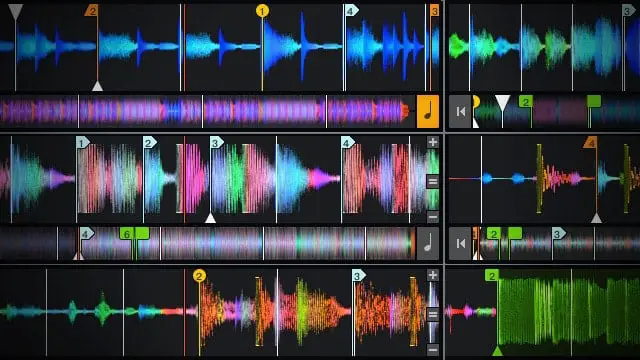Image resolution: width=640 pixels, height=360 pixels.
Task: Select grey cue 3 on top-right green waveform
Action: tap(629, 11)
